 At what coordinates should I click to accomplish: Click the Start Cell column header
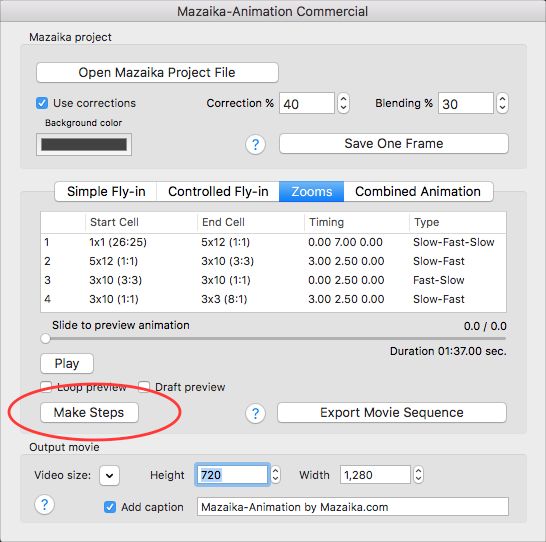pyautogui.click(x=141, y=222)
